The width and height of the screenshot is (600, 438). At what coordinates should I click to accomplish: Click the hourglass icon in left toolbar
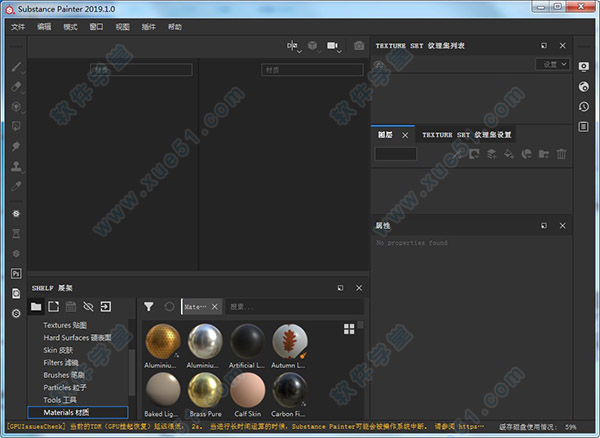click(16, 234)
